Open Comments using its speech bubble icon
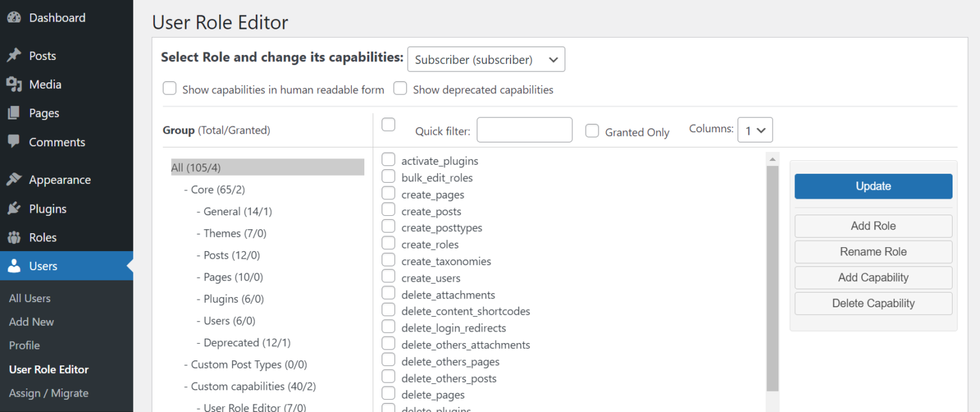The width and height of the screenshot is (980, 412). point(14,142)
